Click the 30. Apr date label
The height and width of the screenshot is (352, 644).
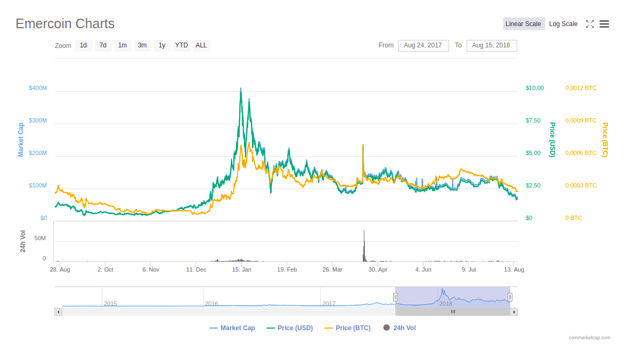click(378, 269)
